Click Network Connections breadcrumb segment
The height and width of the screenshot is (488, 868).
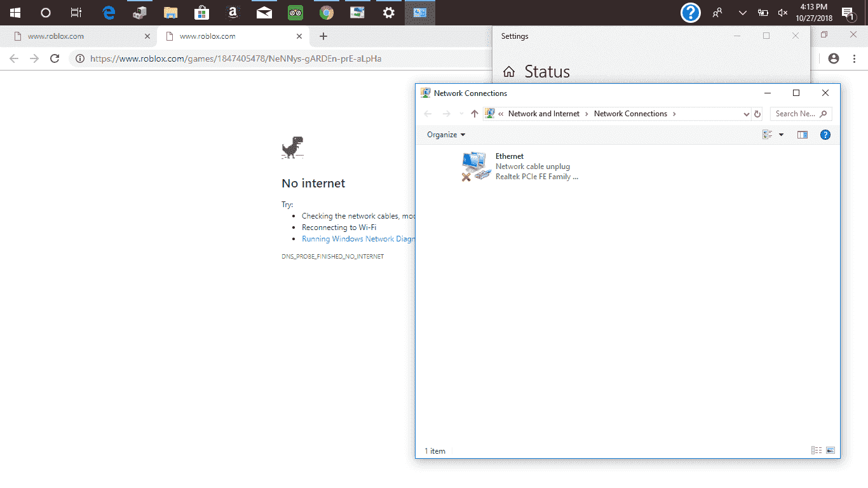[x=630, y=114]
